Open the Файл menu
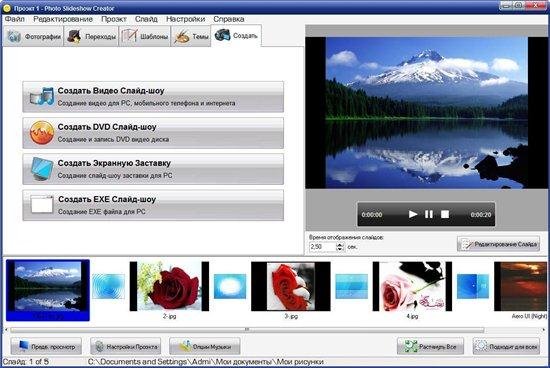Viewport: 550px width, 368px height. tap(15, 19)
